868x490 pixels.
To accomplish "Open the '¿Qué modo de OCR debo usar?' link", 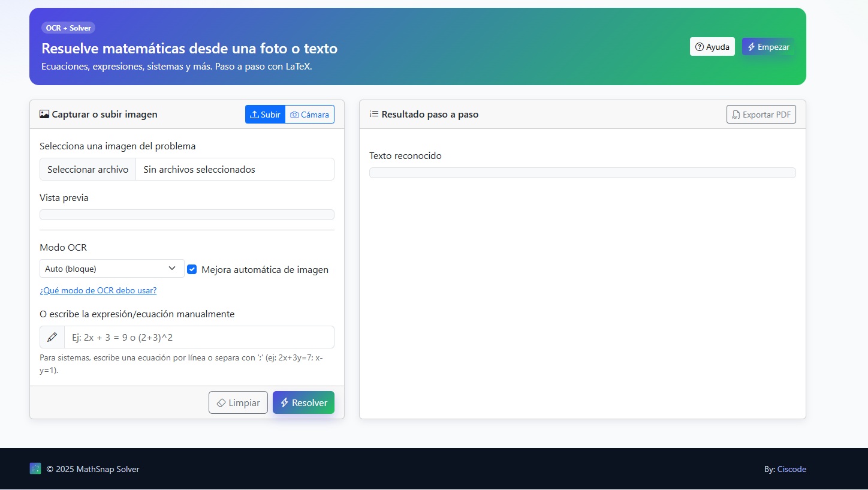I will pyautogui.click(x=98, y=290).
